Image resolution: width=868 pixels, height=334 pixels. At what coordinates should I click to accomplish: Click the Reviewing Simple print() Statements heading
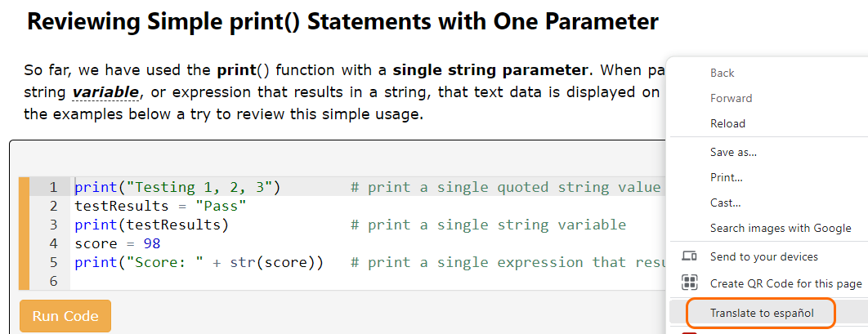(x=342, y=21)
